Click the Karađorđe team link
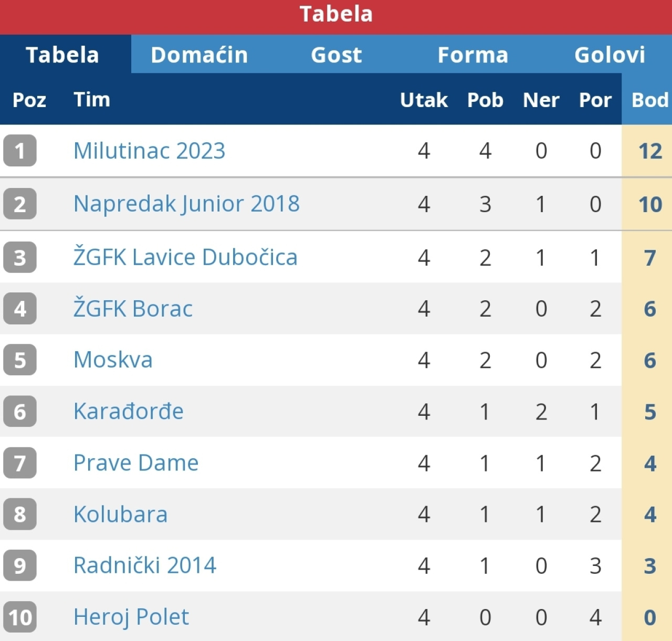The height and width of the screenshot is (641, 672). (x=128, y=412)
